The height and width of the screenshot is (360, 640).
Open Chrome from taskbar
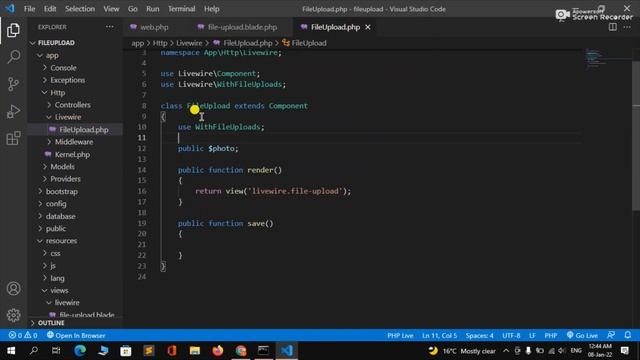click(241, 351)
